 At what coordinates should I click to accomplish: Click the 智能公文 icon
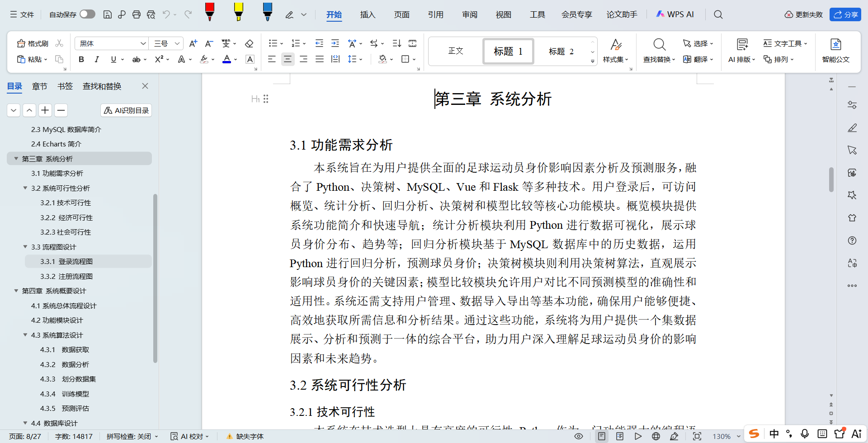click(835, 51)
